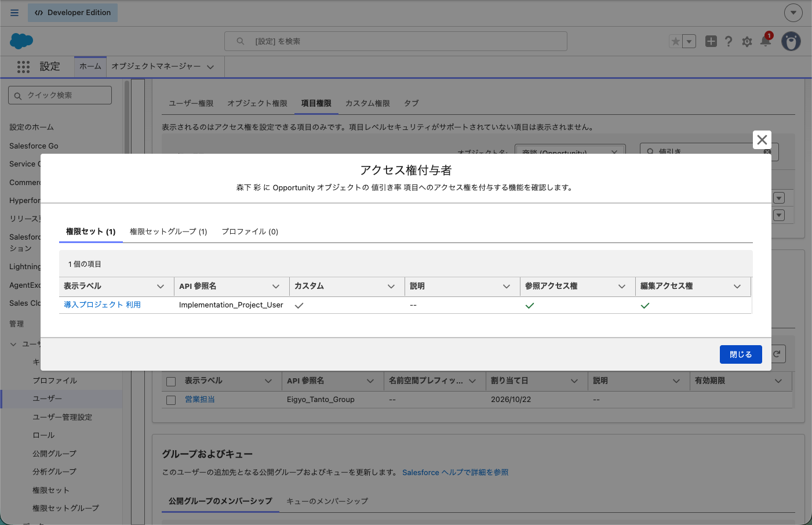Click the 閉じる button

741,354
